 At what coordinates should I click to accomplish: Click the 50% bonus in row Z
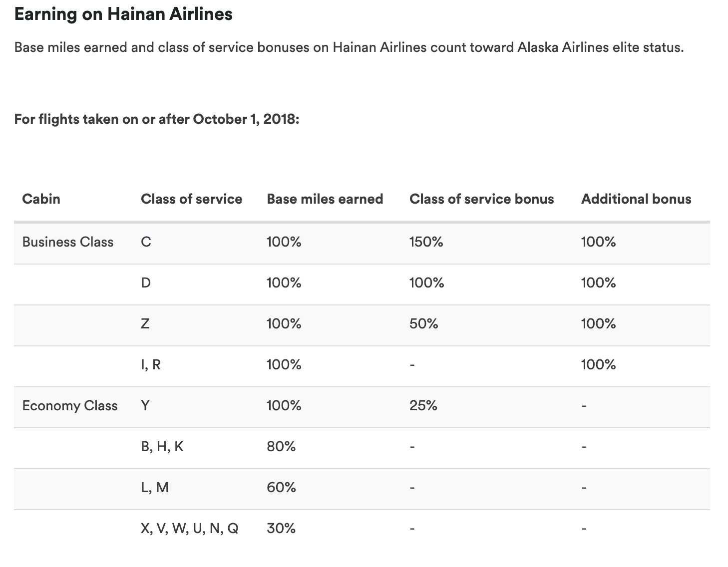[x=423, y=324]
